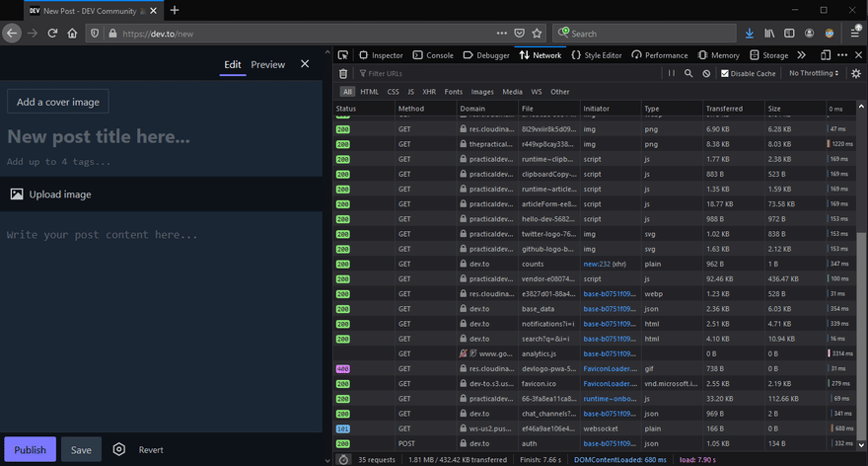Close the developer tools panel
868x466 pixels.
pyautogui.click(x=858, y=55)
